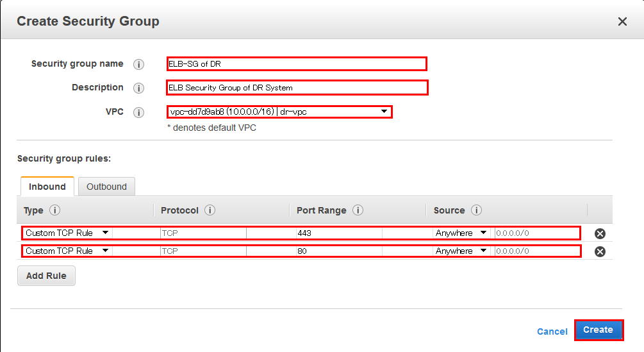644x352 pixels.
Task: Open Type dropdown for the 443 rule
Action: click(x=67, y=233)
